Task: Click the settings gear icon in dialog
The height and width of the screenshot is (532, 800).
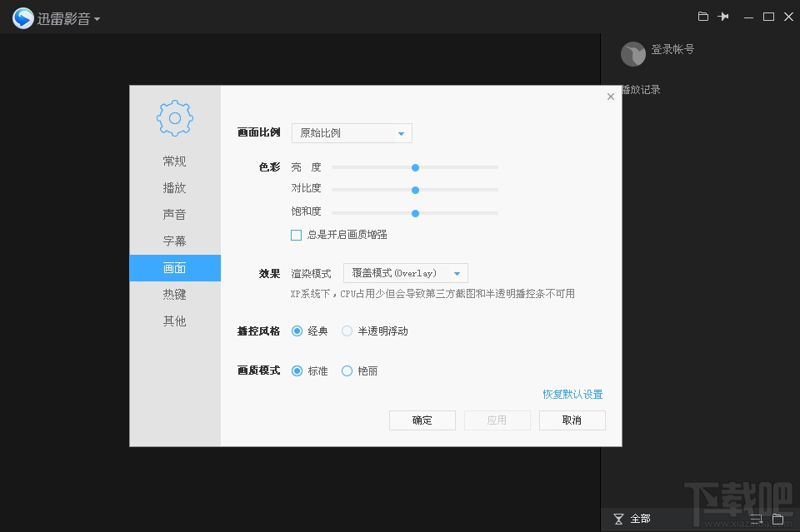Action: (x=174, y=117)
